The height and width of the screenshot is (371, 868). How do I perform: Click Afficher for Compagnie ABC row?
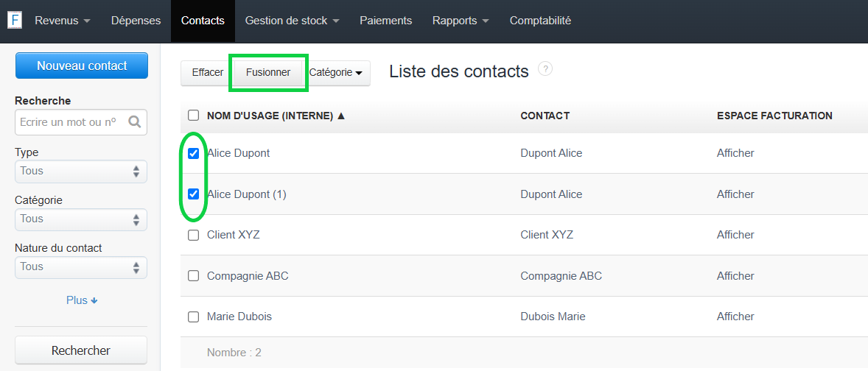click(x=735, y=275)
